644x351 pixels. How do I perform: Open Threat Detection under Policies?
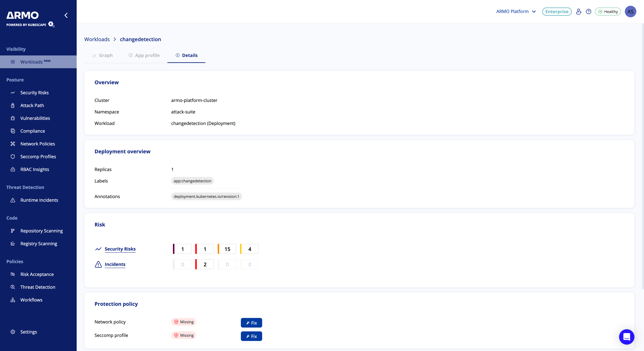coord(38,287)
